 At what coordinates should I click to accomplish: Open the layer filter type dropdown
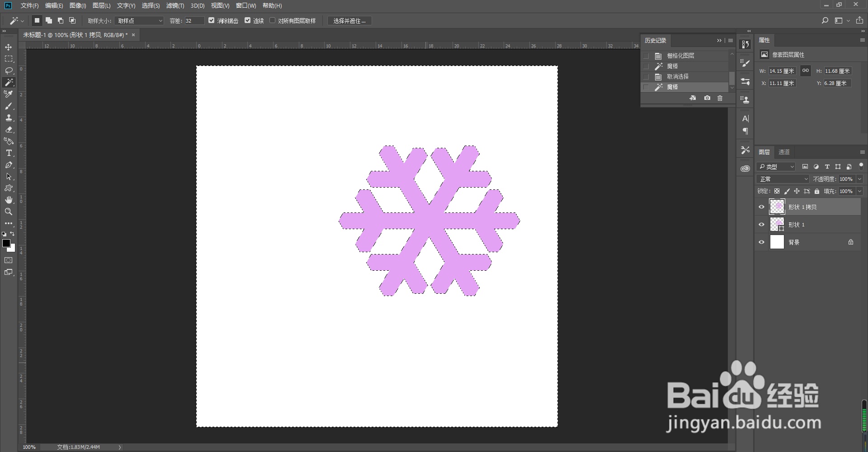click(776, 166)
